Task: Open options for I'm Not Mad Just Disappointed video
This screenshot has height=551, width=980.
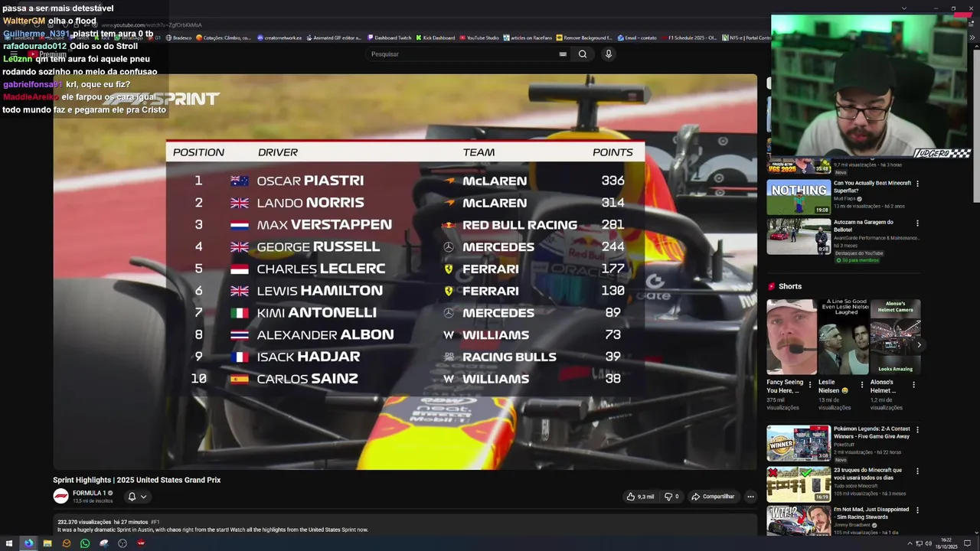Action: (917, 510)
